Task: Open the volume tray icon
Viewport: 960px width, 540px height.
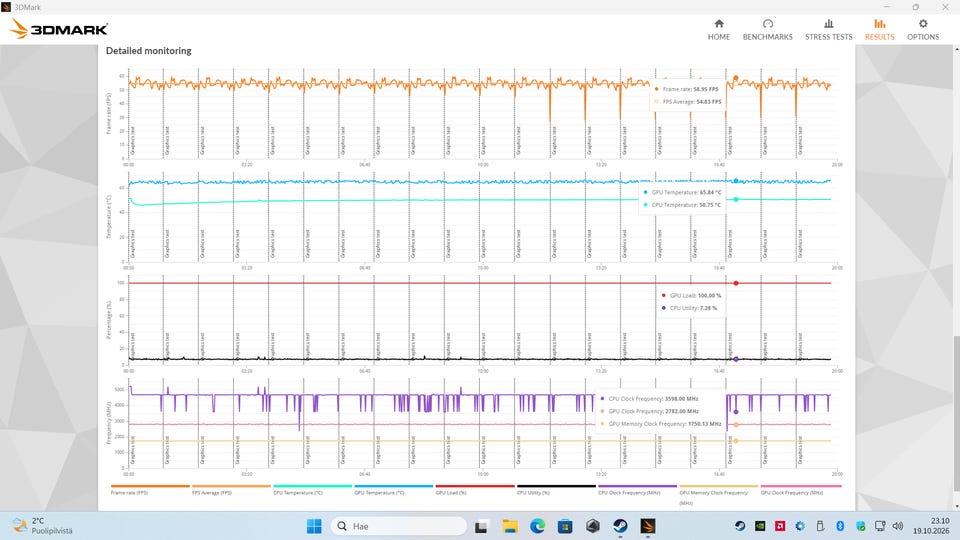Action: (898, 526)
